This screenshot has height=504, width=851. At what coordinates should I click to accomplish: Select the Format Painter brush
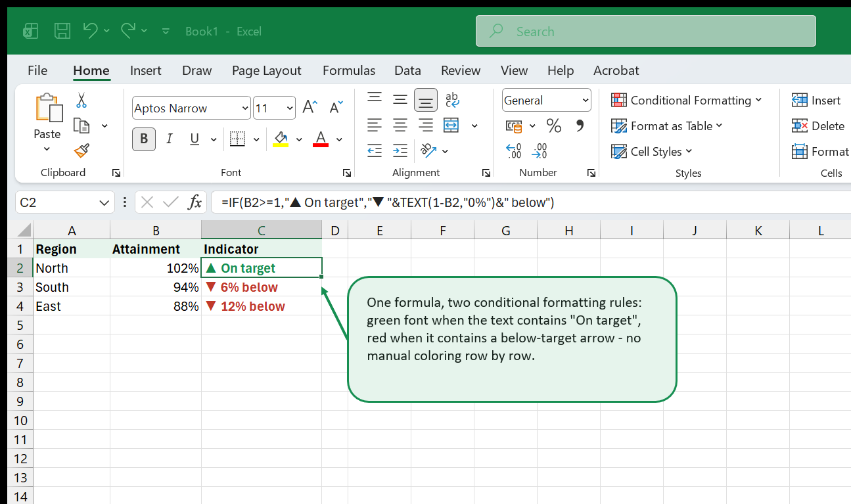pos(81,151)
